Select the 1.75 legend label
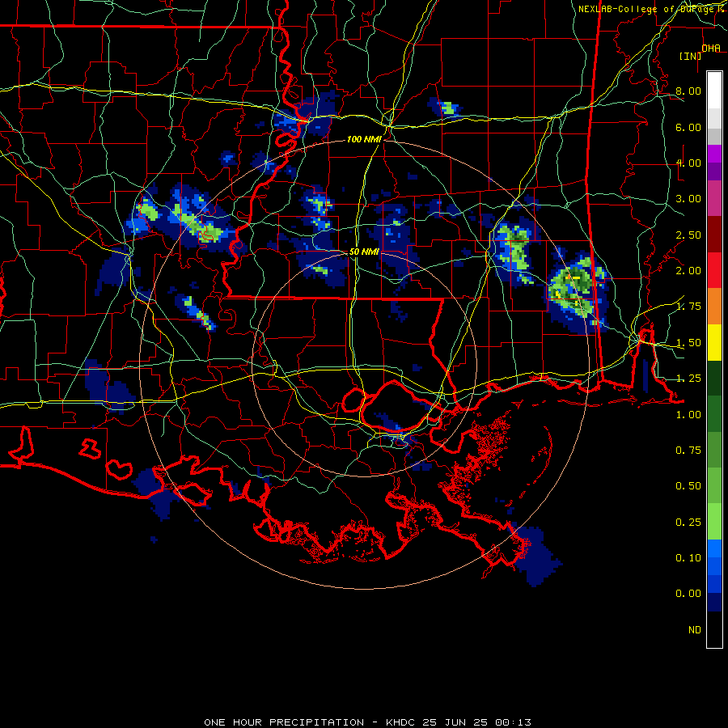This screenshot has width=728, height=728. pyautogui.click(x=688, y=307)
